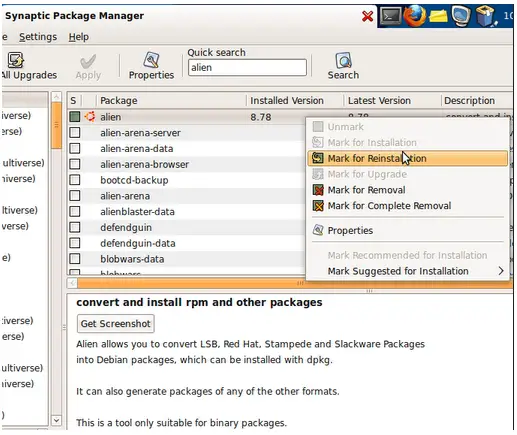Click installed version 8.78 cell

[261, 117]
